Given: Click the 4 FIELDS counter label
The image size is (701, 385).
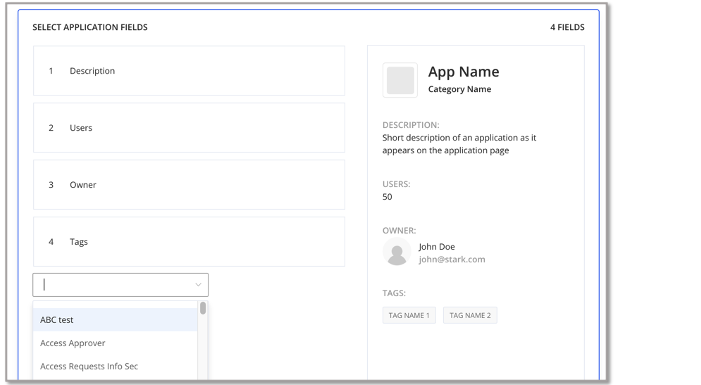Looking at the screenshot, I should click(x=567, y=27).
